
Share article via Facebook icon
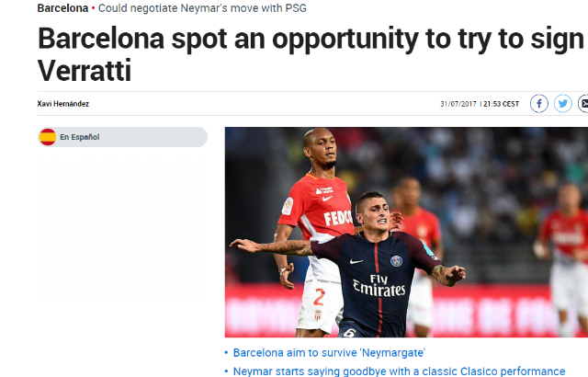(539, 104)
